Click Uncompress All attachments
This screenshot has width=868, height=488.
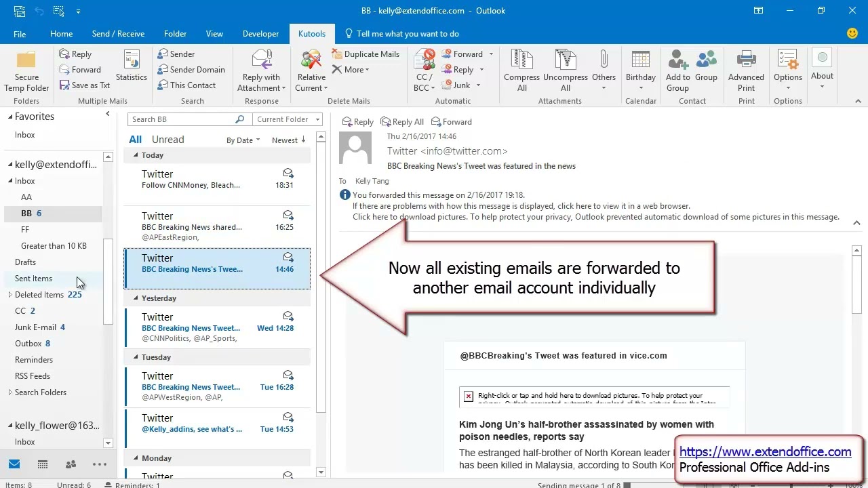pyautogui.click(x=566, y=71)
